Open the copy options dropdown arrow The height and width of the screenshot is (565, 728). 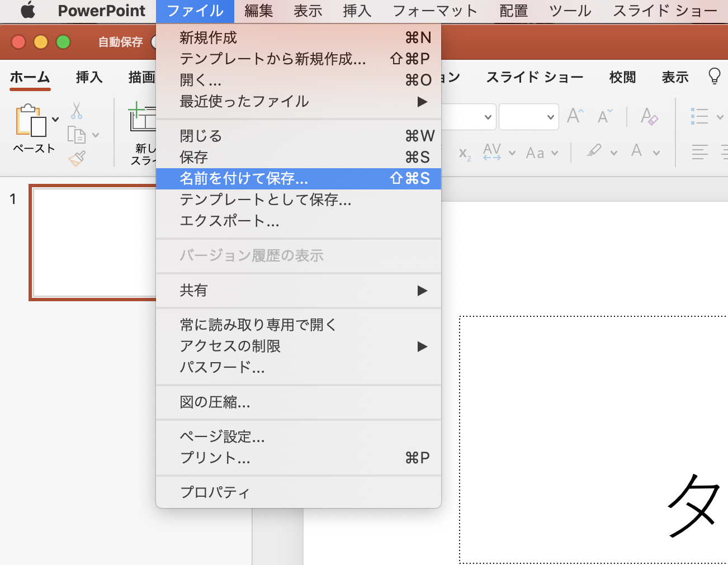coord(96,135)
